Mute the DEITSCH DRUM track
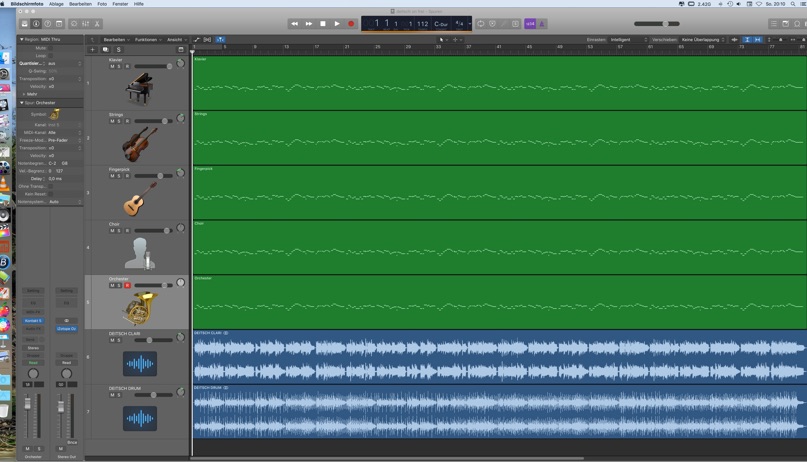Screen dimensions: 807x462 click(x=112, y=395)
